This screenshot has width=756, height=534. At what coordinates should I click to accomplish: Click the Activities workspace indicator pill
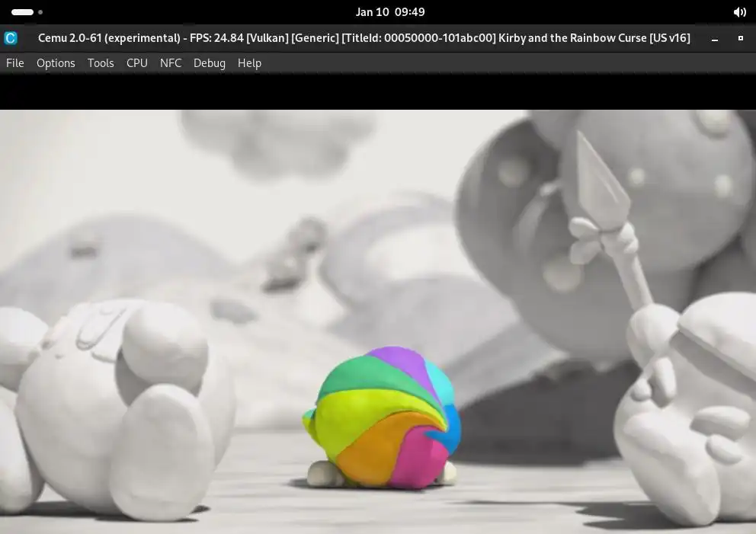point(23,12)
